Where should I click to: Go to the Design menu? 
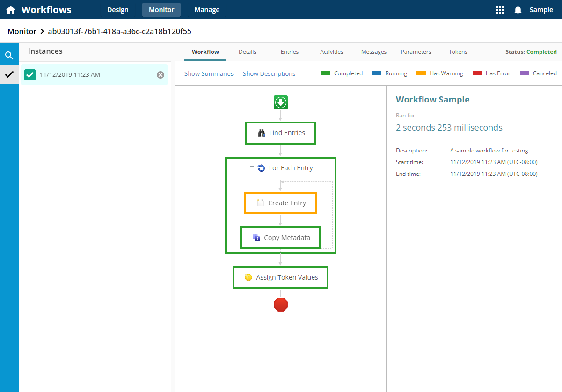pos(117,10)
